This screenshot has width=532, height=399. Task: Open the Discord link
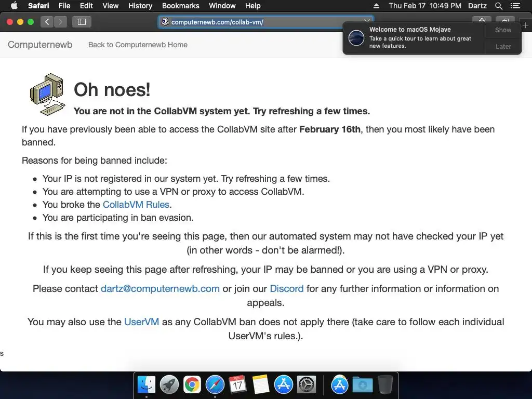coord(287,288)
